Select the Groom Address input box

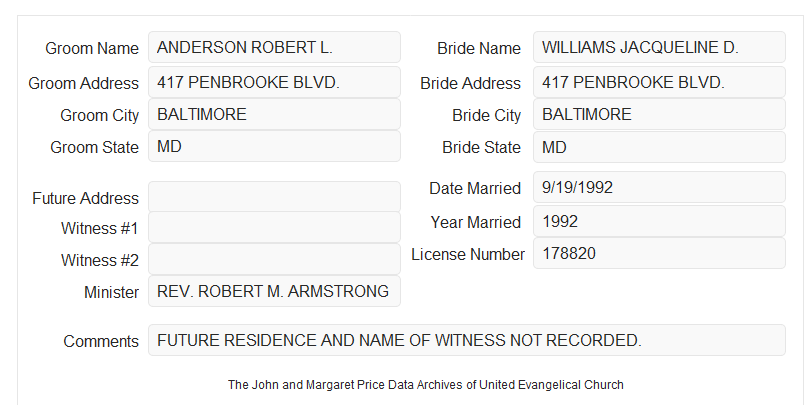[x=274, y=82]
